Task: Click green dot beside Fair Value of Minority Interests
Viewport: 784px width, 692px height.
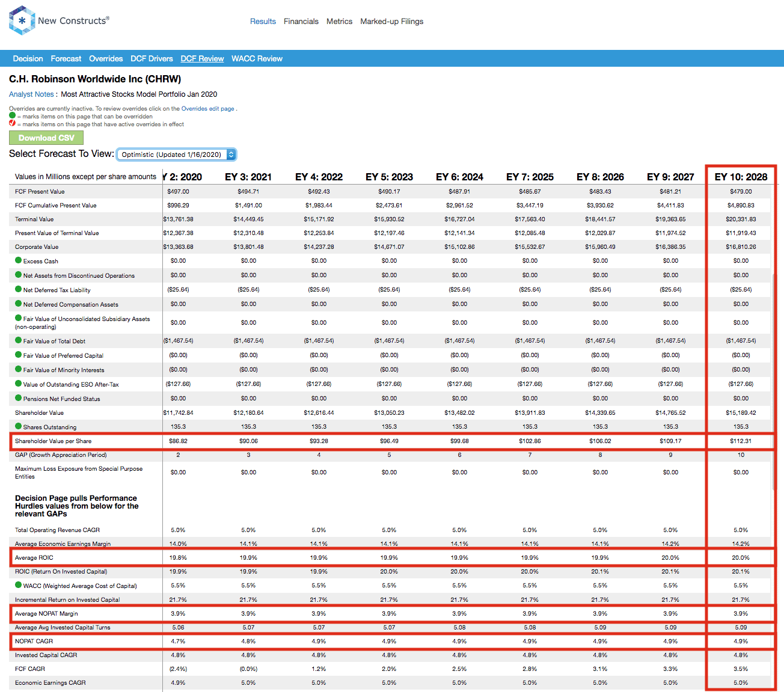Action: pyautogui.click(x=19, y=369)
